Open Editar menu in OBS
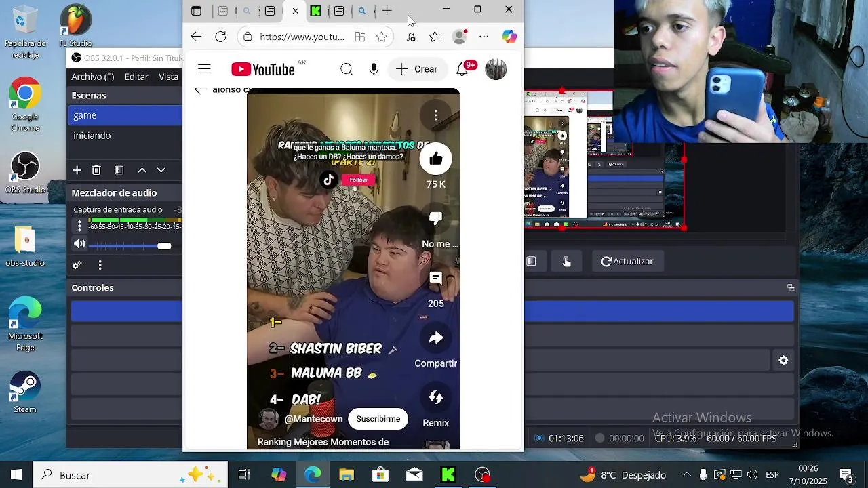The width and height of the screenshot is (868, 488). tap(136, 77)
